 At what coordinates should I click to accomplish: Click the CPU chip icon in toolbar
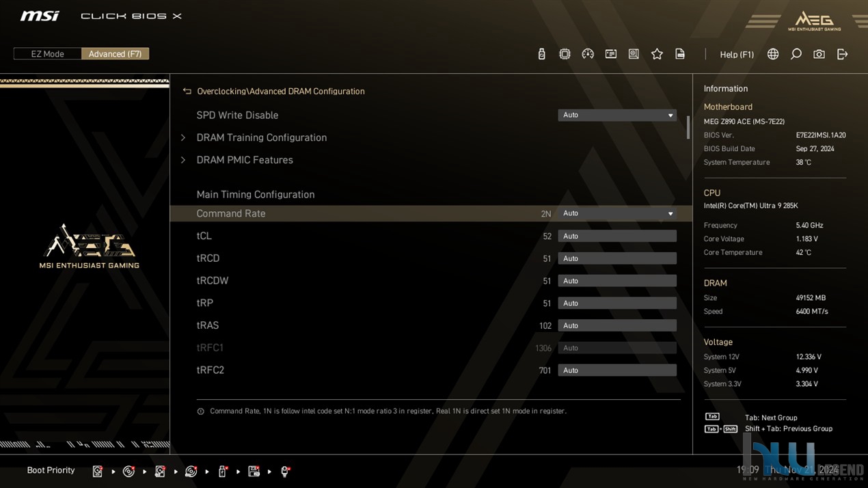565,54
